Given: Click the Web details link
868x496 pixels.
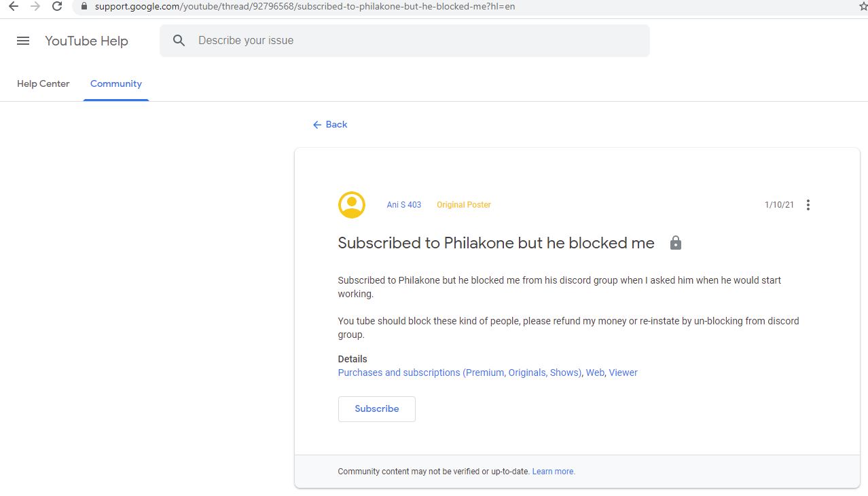Looking at the screenshot, I should pos(595,373).
